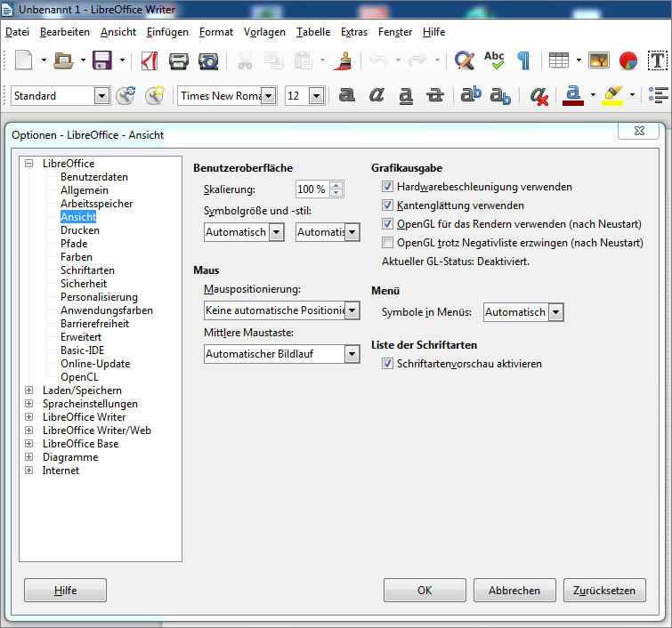The height and width of the screenshot is (628, 672).
Task: Open the Einfügen menu
Action: pos(167,32)
